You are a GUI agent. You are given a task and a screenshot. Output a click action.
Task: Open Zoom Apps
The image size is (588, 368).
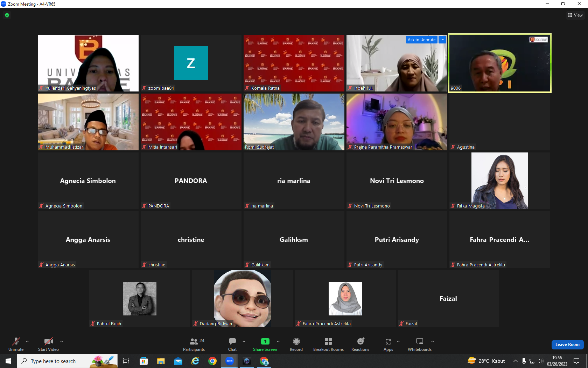(388, 344)
